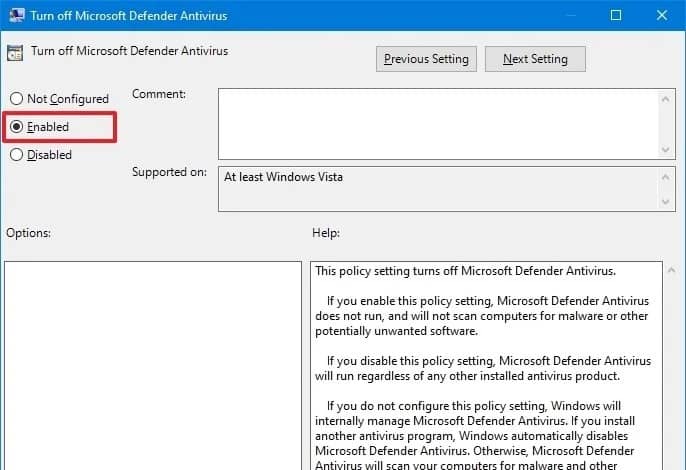Click Help pane scroll up arrow
This screenshot has height=470, width=686.
pyautogui.click(x=672, y=271)
